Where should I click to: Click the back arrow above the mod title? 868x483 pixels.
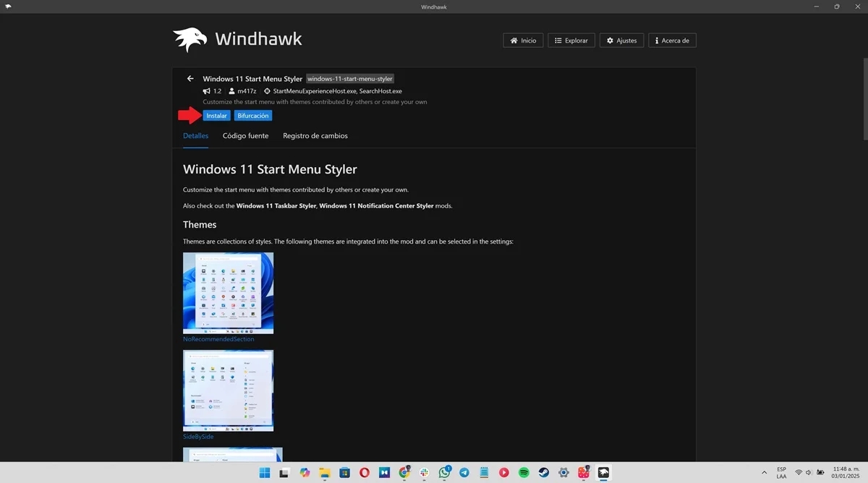coord(190,78)
